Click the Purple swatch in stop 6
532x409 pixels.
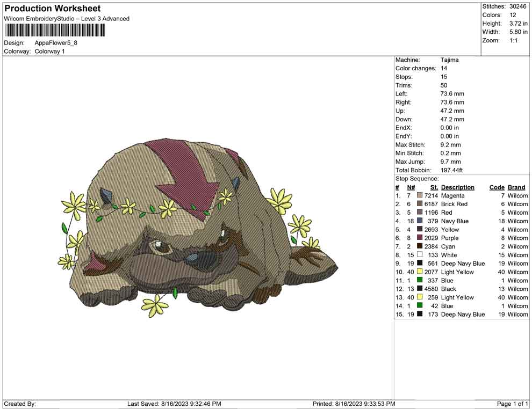pos(420,238)
